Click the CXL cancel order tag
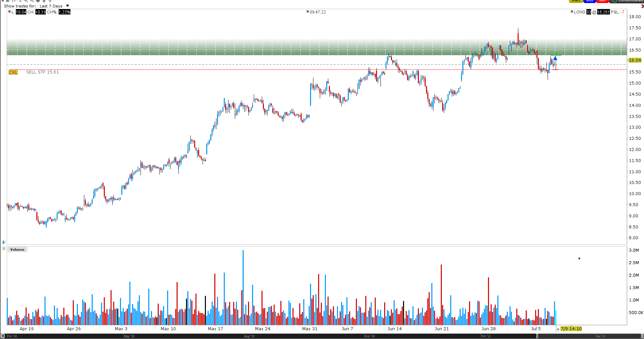This screenshot has width=644, height=339. coord(13,72)
